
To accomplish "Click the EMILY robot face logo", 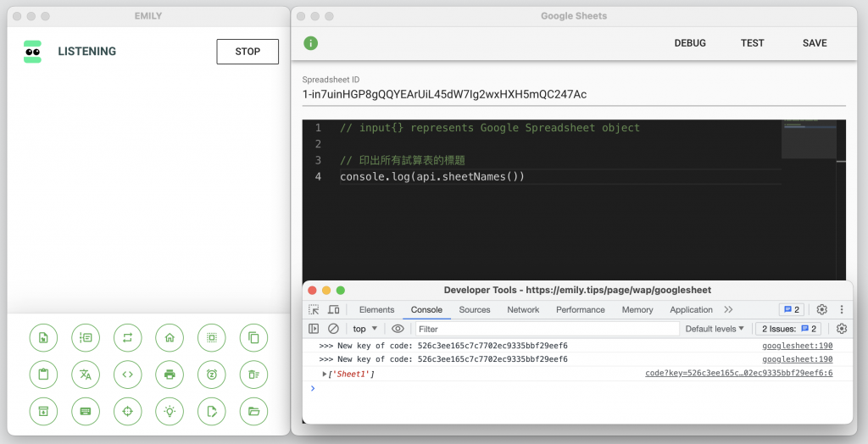I will click(33, 52).
